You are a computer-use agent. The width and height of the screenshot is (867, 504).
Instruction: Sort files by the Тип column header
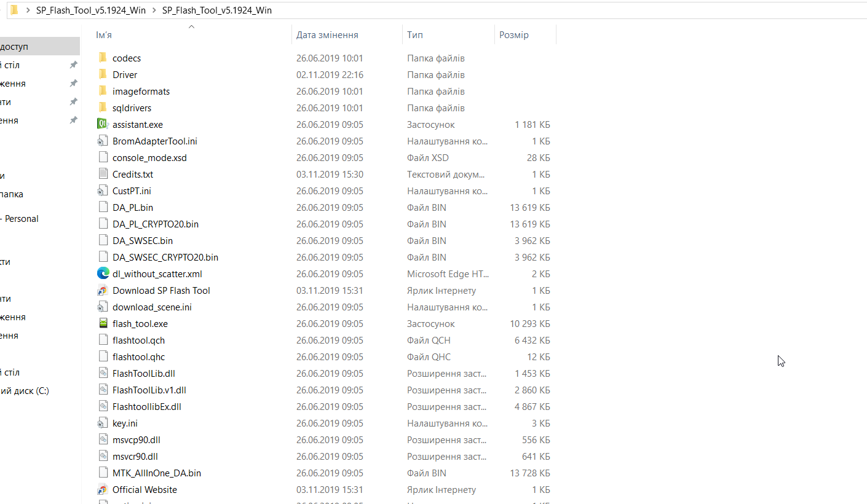coord(415,35)
